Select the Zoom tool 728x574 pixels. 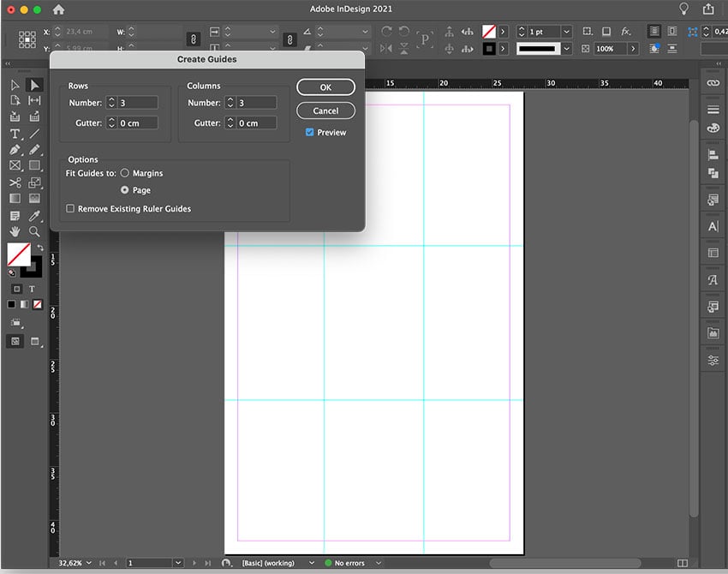(34, 230)
